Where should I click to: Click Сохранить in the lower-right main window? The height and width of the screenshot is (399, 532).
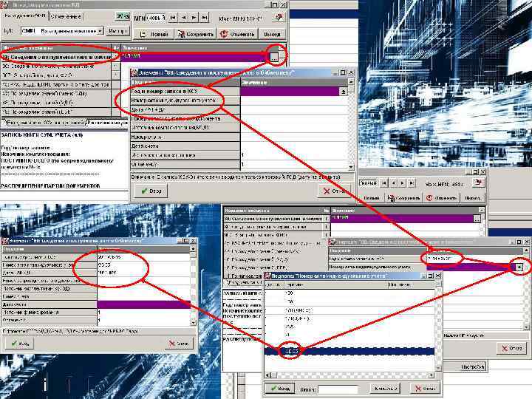click(x=403, y=198)
